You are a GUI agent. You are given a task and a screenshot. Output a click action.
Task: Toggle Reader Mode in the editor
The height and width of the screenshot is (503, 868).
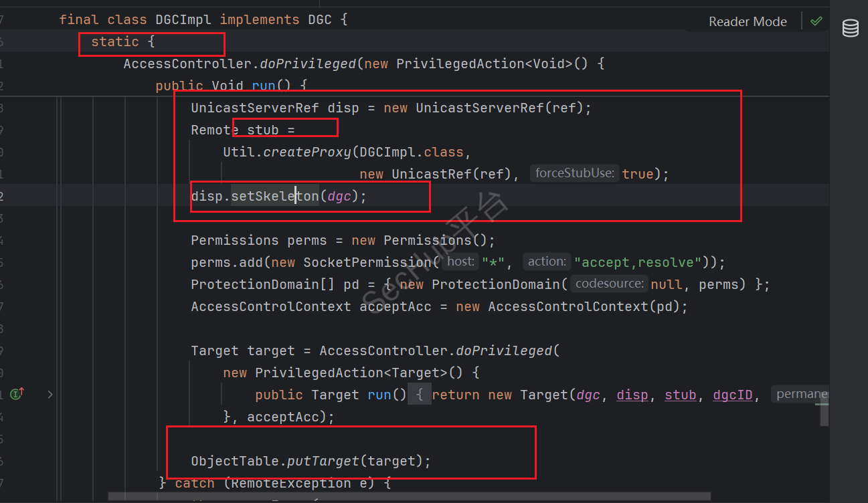(747, 21)
